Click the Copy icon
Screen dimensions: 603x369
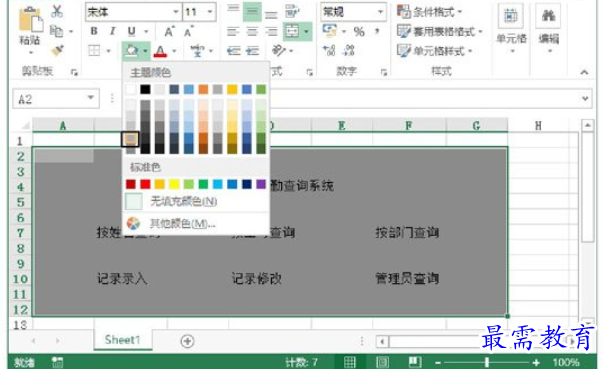pyautogui.click(x=57, y=31)
